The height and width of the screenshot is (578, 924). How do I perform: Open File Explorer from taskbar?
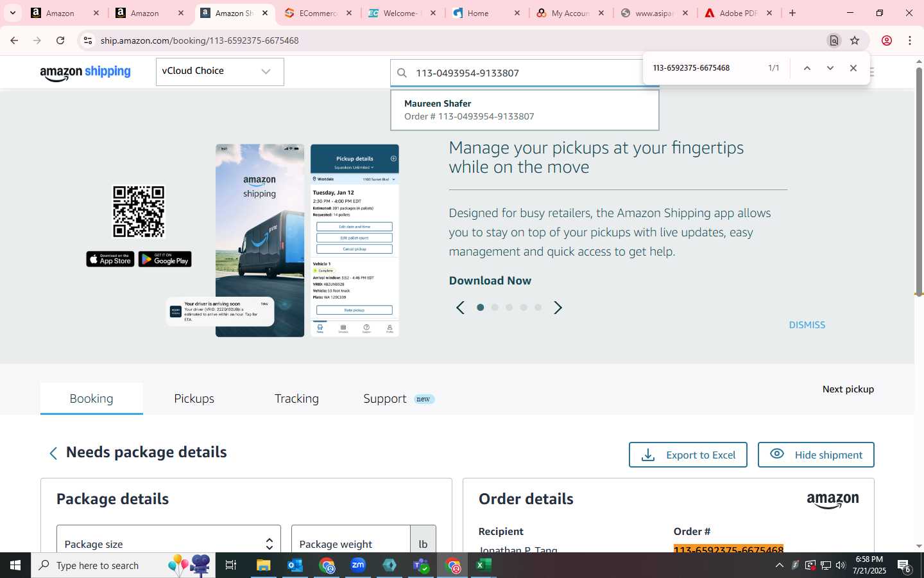(263, 565)
